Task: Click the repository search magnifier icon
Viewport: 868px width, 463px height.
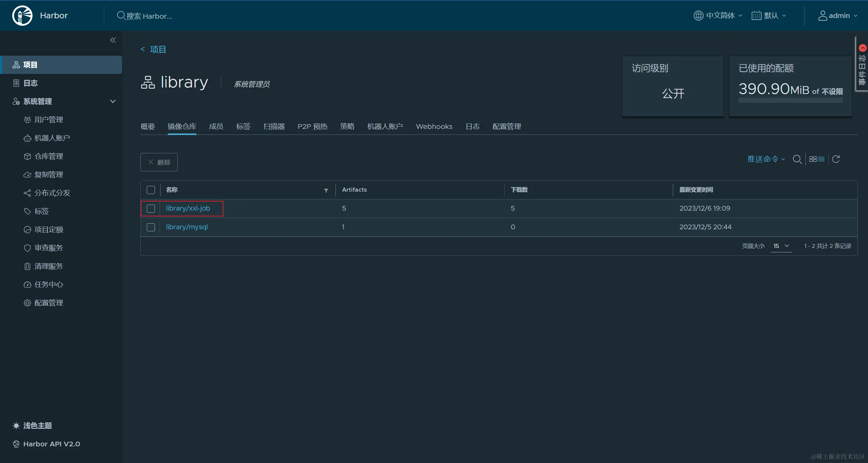Action: (797, 159)
